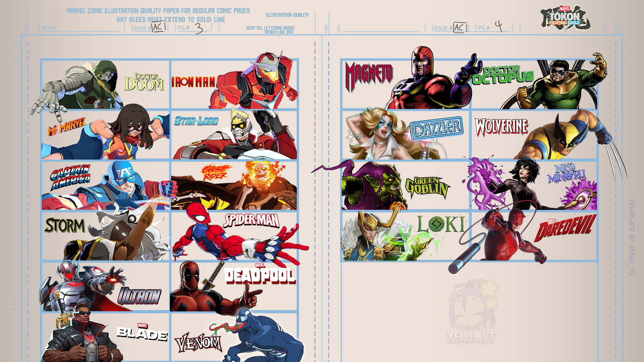The image size is (644, 362).
Task: Click the Daredevil title logo
Action: [x=565, y=228]
